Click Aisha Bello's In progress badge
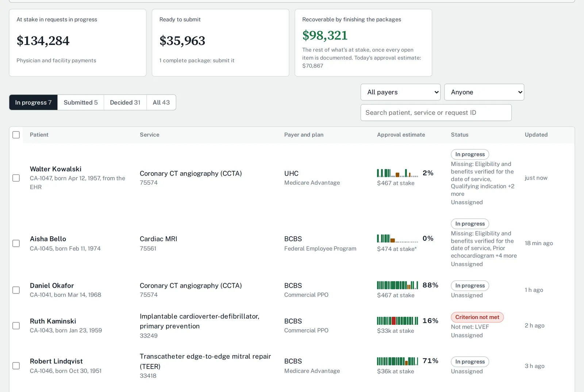This screenshot has width=584, height=392. tap(470, 224)
